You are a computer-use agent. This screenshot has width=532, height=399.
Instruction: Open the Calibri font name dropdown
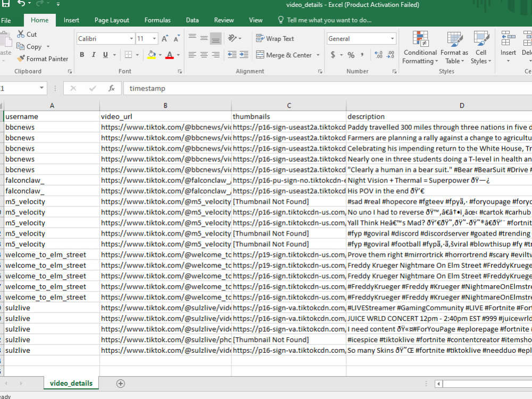[131, 39]
